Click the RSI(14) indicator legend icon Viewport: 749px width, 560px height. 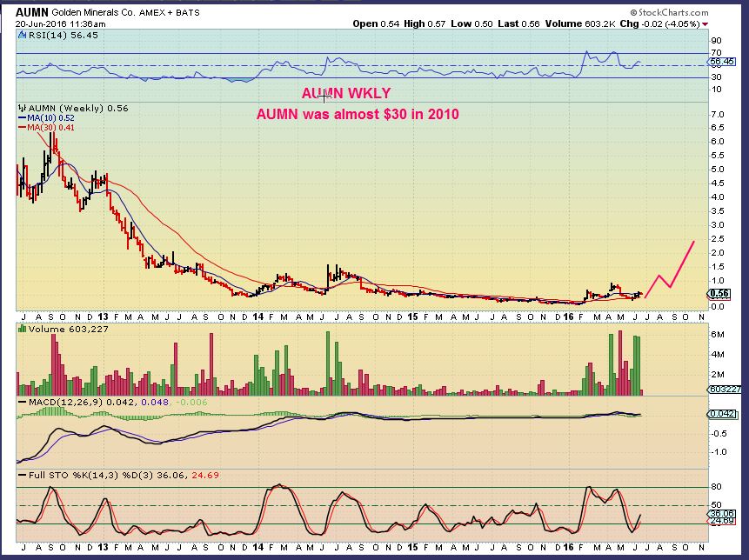tap(22, 35)
